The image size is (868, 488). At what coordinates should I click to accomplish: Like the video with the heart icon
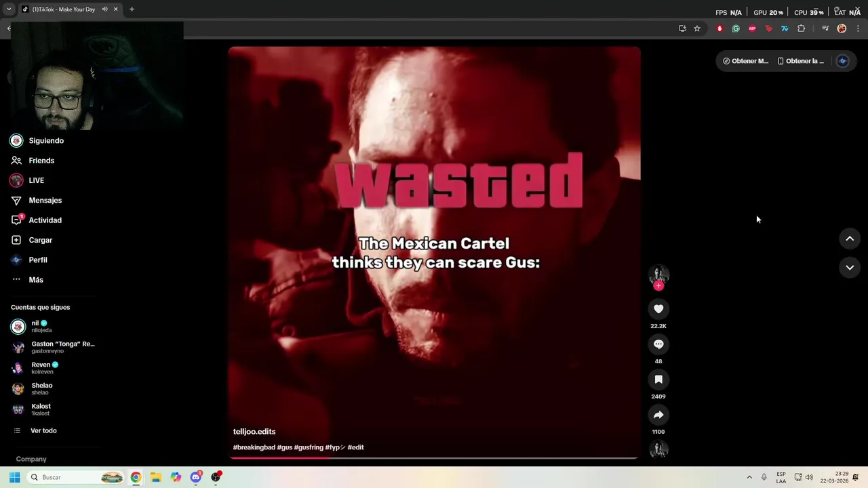pyautogui.click(x=658, y=309)
